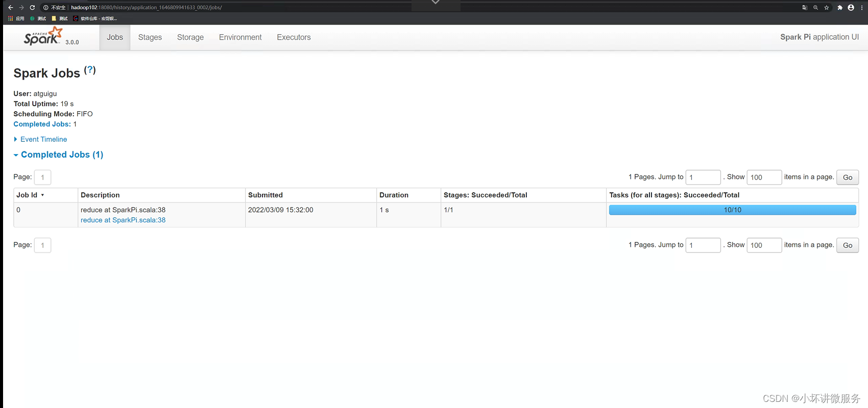Click the top Go button

click(848, 177)
